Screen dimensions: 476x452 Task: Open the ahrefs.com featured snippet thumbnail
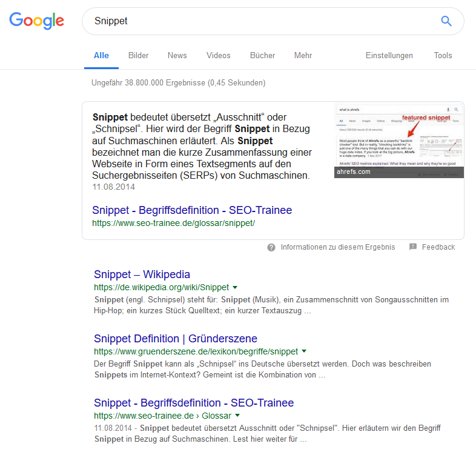click(x=399, y=141)
